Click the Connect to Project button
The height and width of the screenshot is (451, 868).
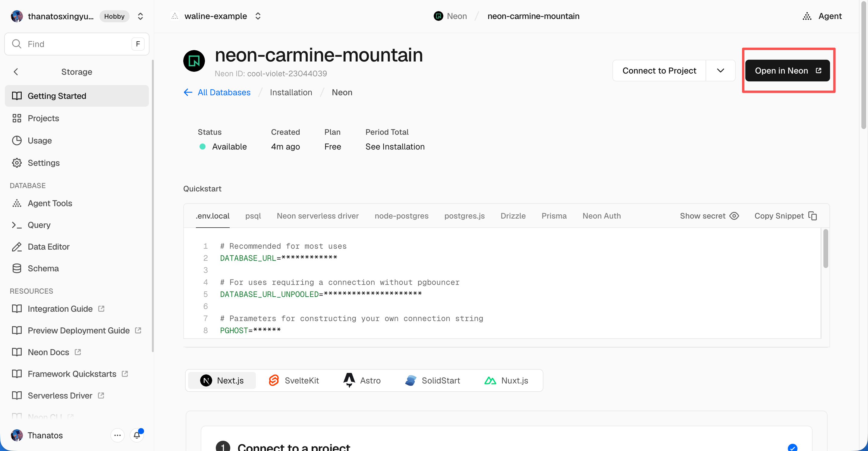[x=659, y=71]
